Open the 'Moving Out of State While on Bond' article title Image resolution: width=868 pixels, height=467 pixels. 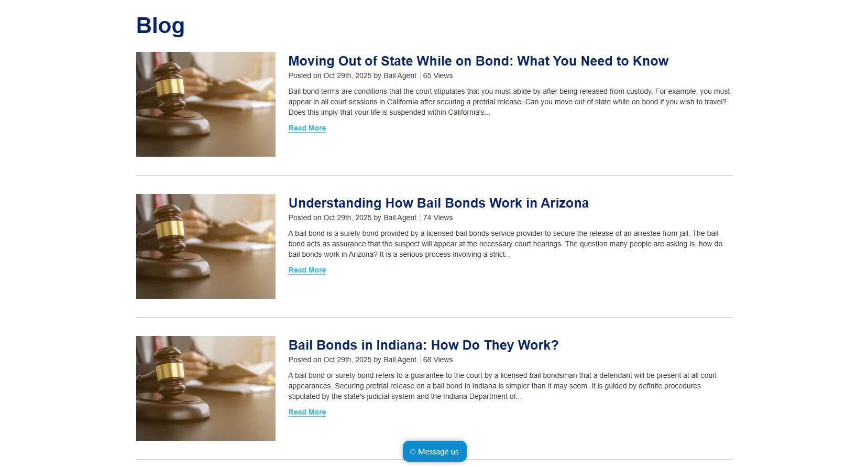point(478,61)
